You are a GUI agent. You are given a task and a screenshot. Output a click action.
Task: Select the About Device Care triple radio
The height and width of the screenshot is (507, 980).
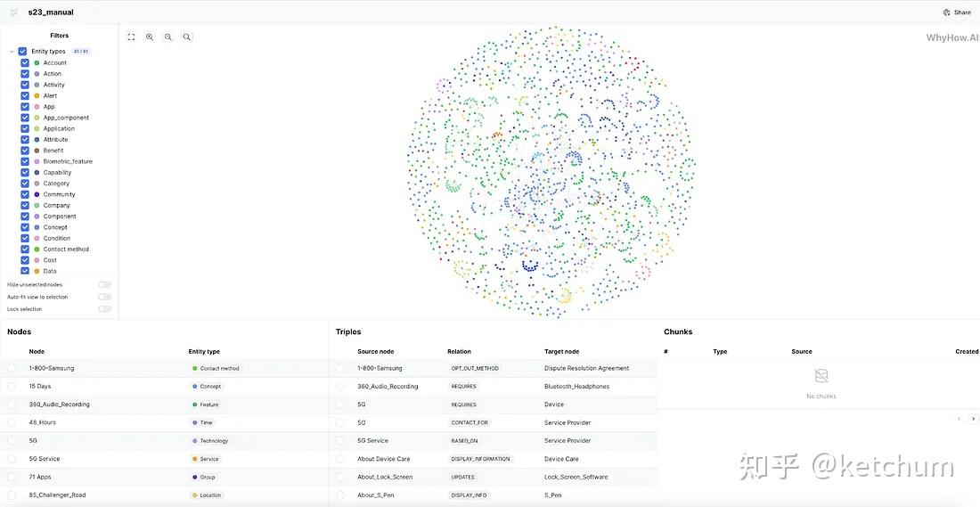[340, 459]
